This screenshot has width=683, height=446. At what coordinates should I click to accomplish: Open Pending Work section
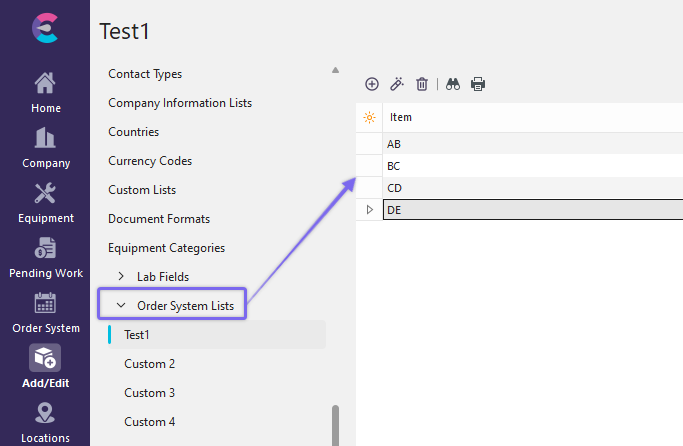(45, 257)
